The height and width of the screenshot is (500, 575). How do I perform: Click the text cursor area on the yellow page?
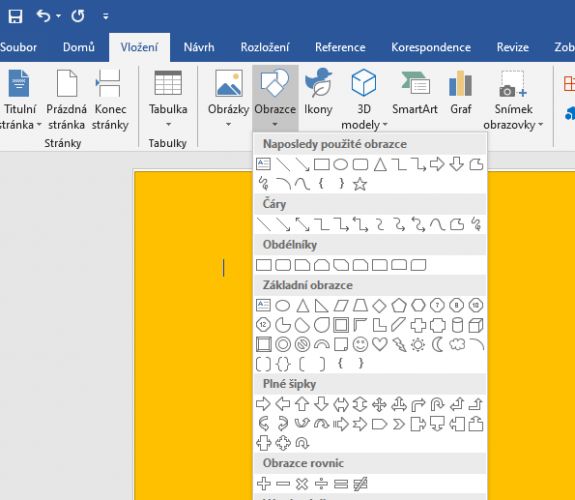223,267
